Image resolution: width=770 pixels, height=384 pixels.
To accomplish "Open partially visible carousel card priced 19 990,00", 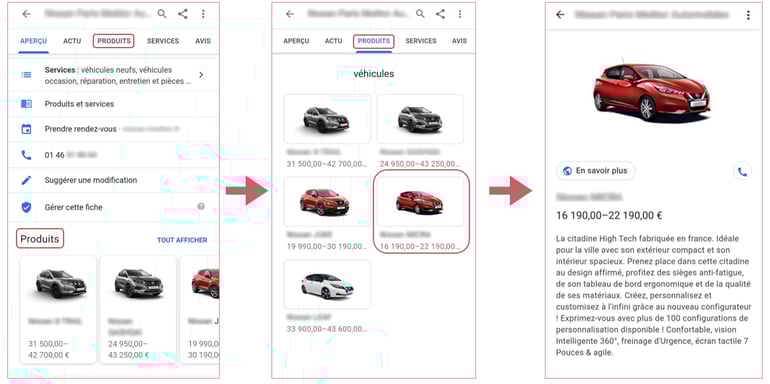I will (199, 309).
